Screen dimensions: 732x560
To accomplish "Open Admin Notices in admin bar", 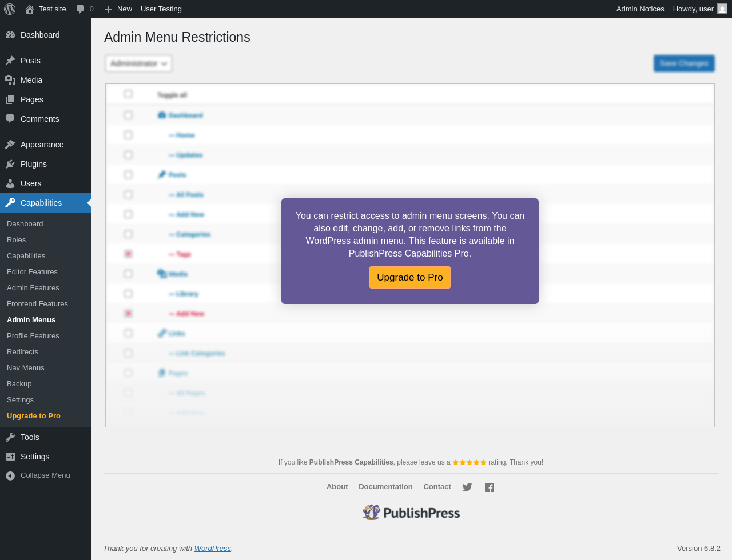I will pyautogui.click(x=640, y=9).
